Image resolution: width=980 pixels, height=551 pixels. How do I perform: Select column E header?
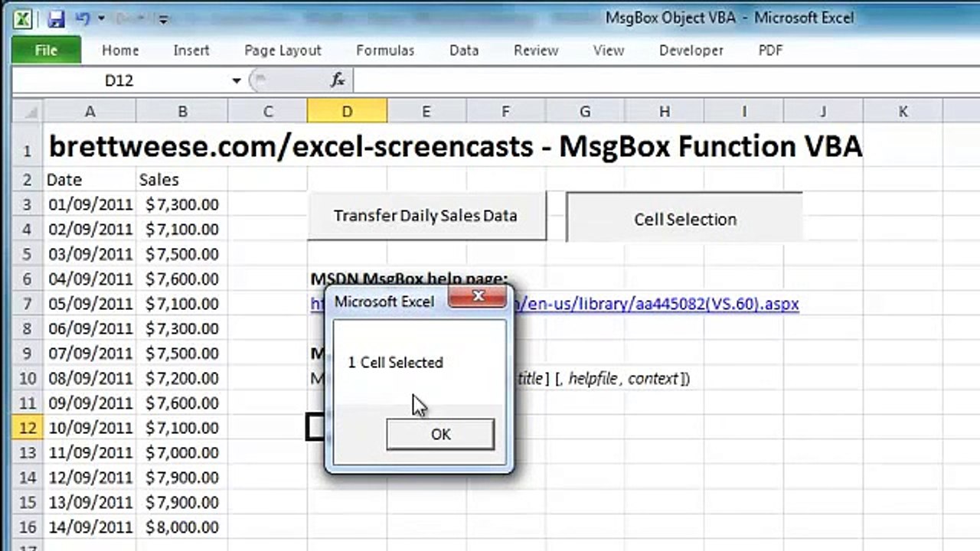click(x=426, y=112)
